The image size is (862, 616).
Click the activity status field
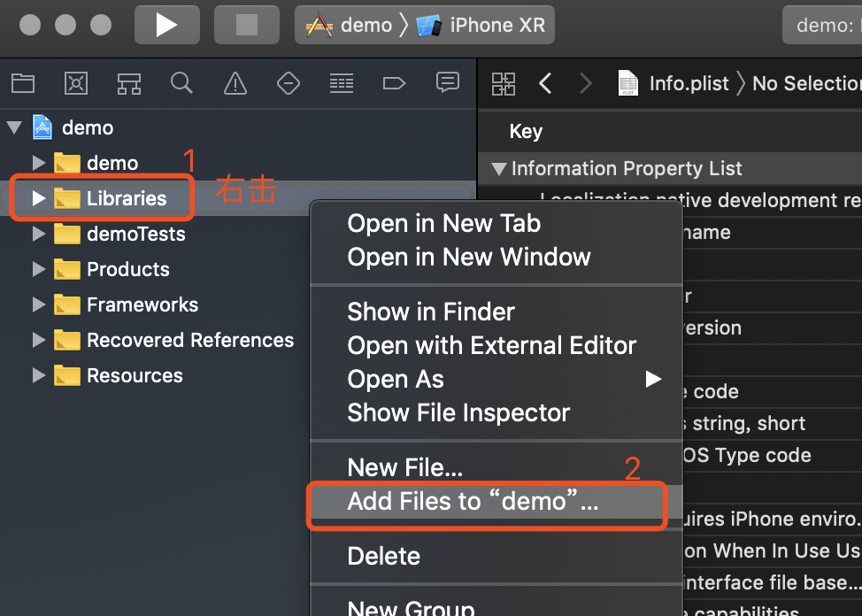822,25
